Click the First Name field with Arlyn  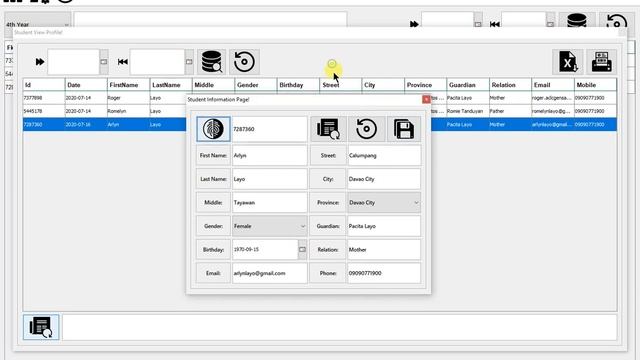click(269, 156)
